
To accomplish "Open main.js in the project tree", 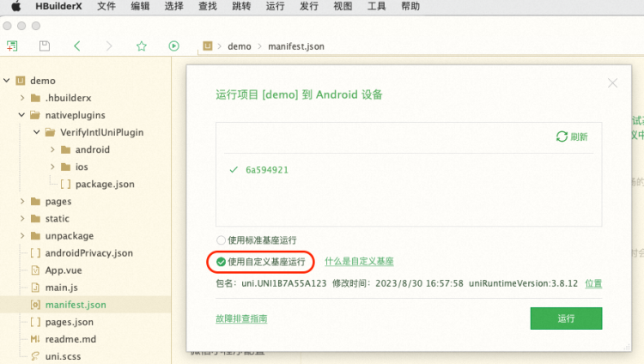I will click(61, 288).
